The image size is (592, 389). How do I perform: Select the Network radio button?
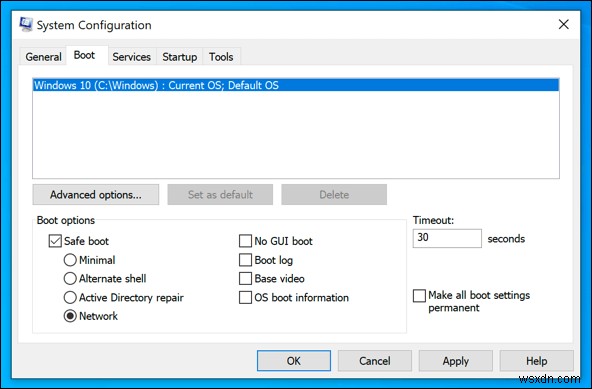tap(70, 316)
